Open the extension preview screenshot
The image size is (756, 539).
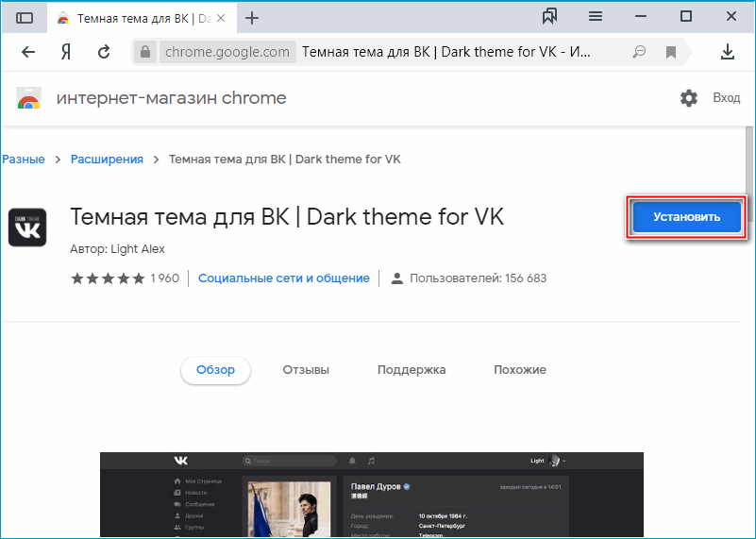pyautogui.click(x=372, y=495)
